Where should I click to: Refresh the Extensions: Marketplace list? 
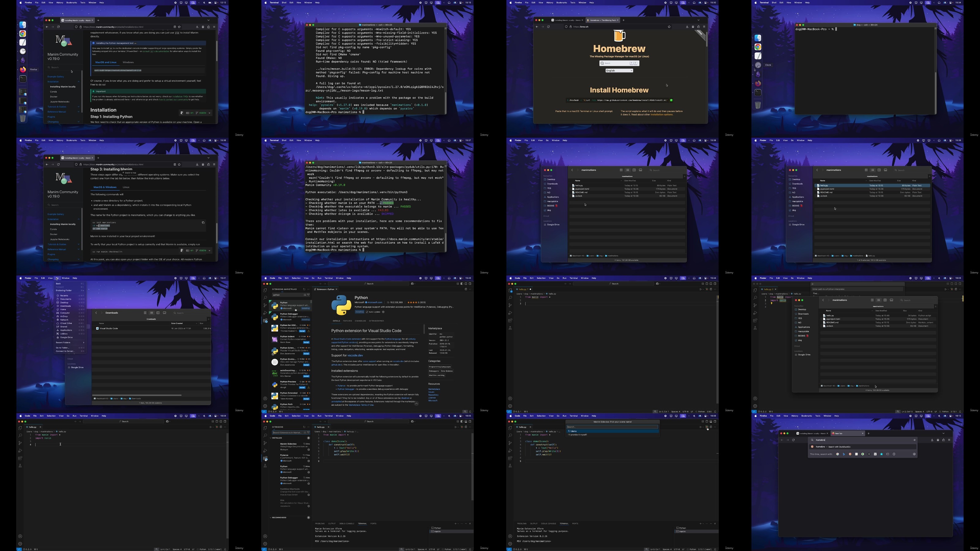click(x=304, y=289)
